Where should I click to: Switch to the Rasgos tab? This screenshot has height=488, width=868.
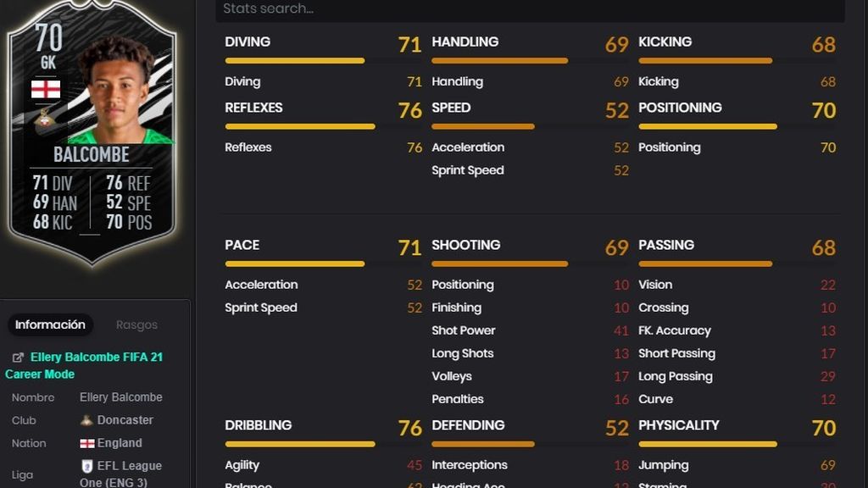pos(136,324)
